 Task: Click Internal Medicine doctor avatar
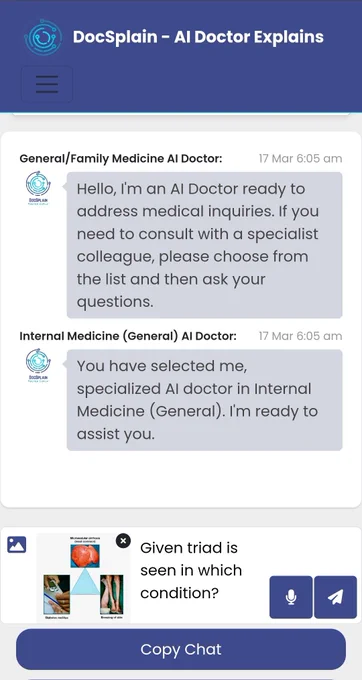click(x=38, y=366)
